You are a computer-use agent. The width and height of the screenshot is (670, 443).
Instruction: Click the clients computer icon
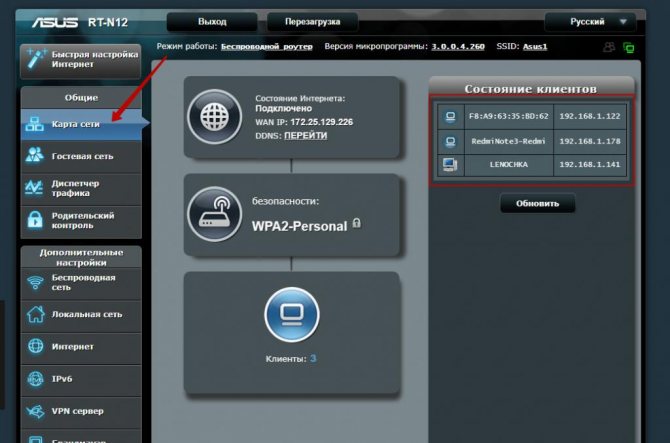pyautogui.click(x=292, y=315)
